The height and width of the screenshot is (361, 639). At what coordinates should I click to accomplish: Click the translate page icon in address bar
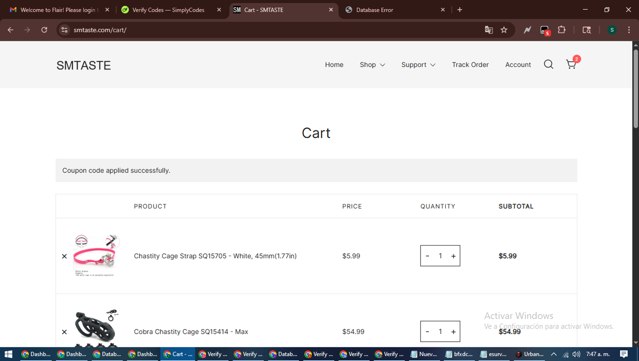pyautogui.click(x=489, y=30)
